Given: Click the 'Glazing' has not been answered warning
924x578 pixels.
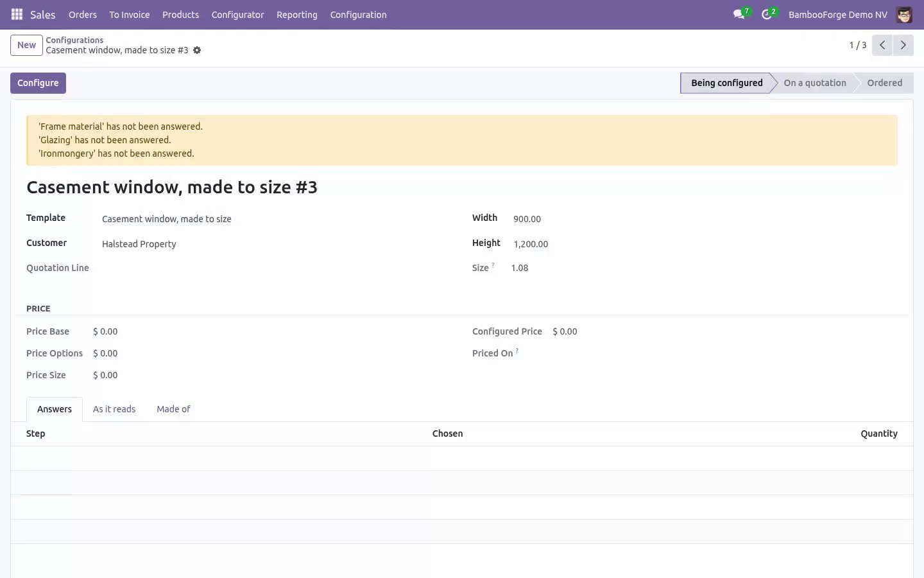Looking at the screenshot, I should pyautogui.click(x=105, y=140).
